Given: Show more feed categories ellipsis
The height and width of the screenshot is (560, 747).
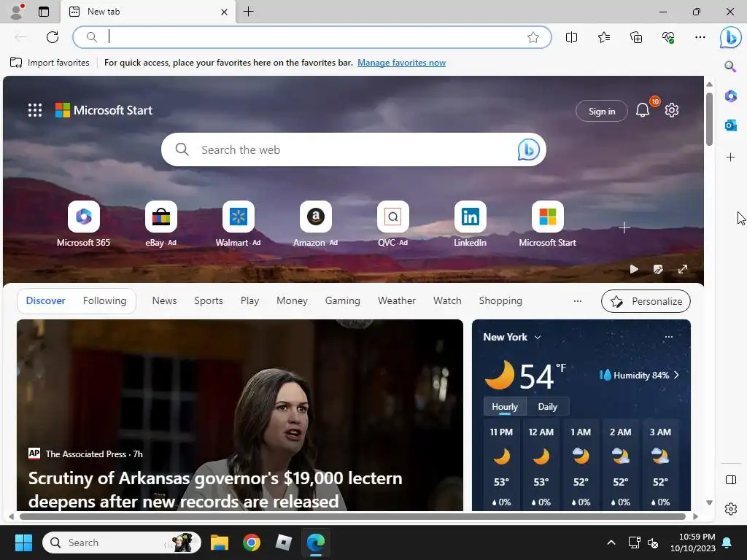Looking at the screenshot, I should 578,301.
